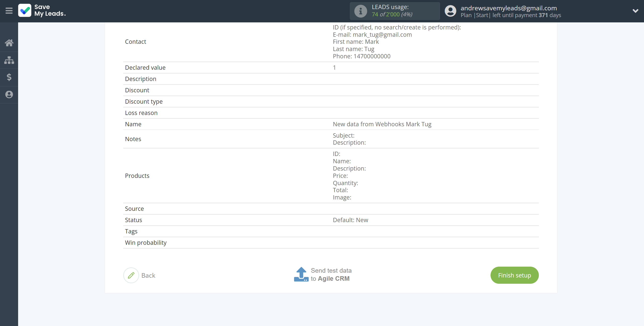Select the Last name: Tug line

click(353, 49)
